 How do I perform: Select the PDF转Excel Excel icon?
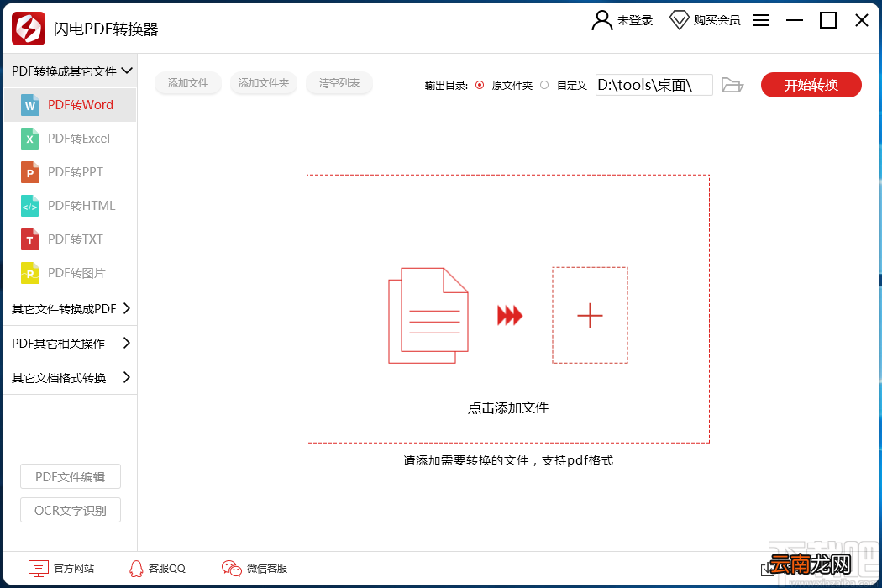coord(29,139)
